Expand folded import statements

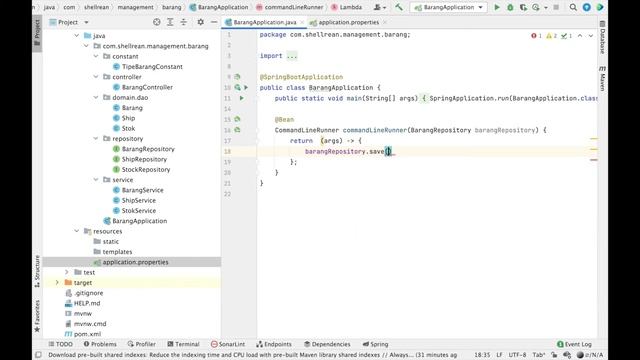pos(292,56)
